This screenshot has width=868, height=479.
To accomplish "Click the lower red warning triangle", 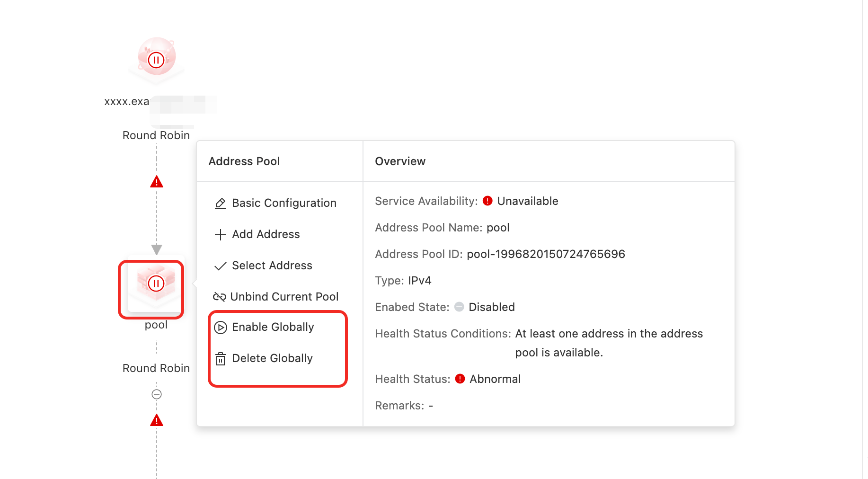I will tap(157, 421).
